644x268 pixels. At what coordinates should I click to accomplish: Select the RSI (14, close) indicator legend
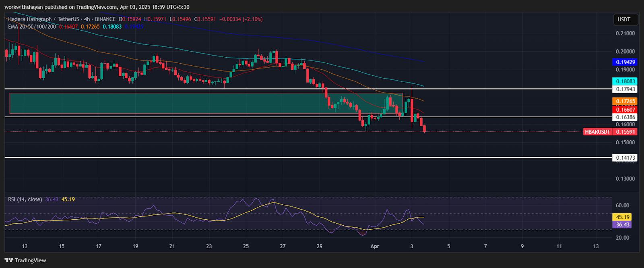[x=25, y=199]
